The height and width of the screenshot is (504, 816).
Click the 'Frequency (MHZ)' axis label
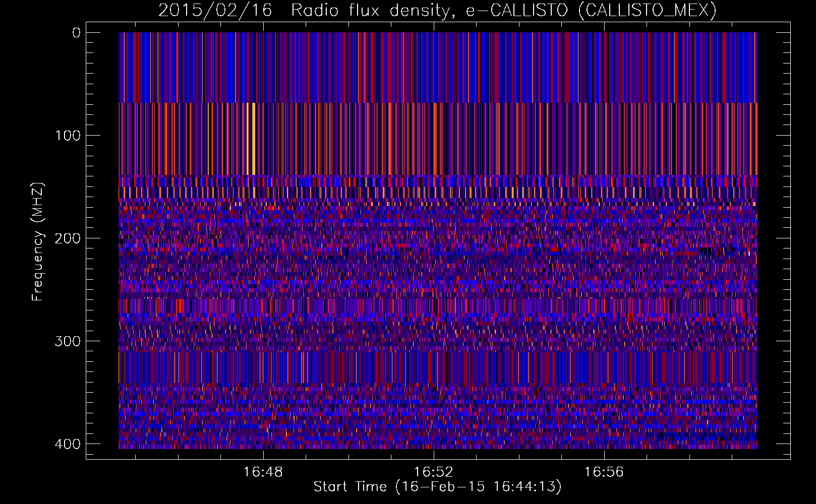click(x=38, y=242)
